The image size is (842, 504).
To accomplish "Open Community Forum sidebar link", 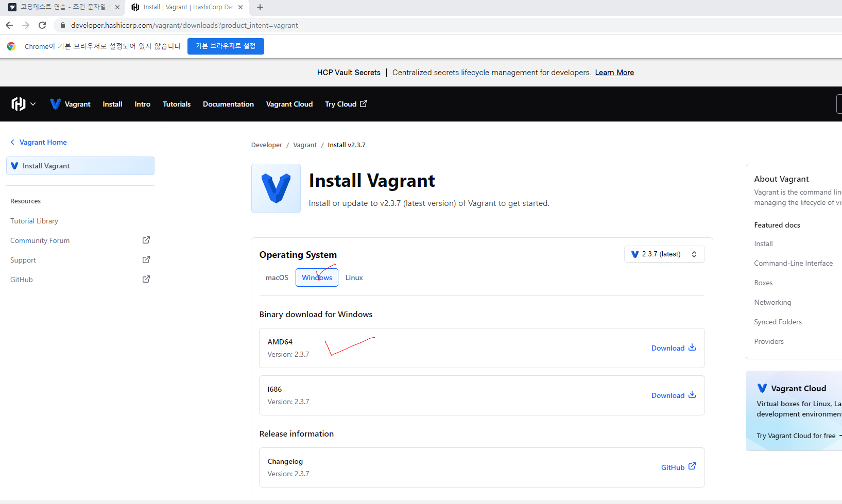I will pos(40,240).
